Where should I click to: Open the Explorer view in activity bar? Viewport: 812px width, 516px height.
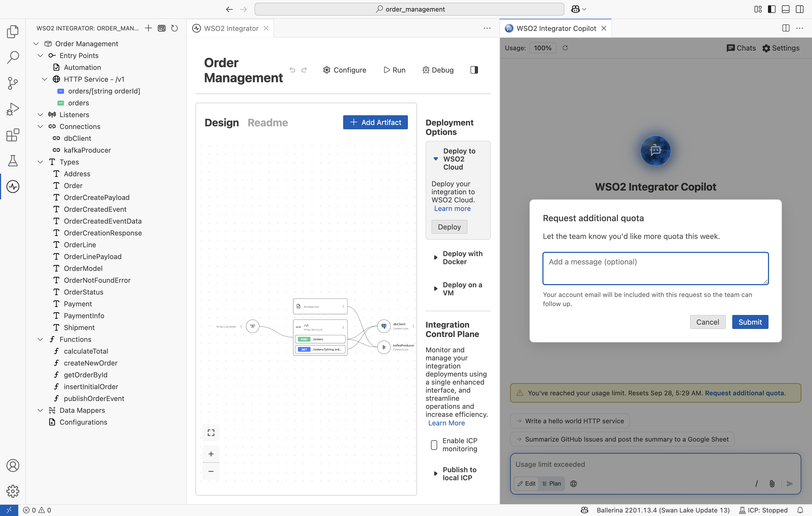pos(13,31)
